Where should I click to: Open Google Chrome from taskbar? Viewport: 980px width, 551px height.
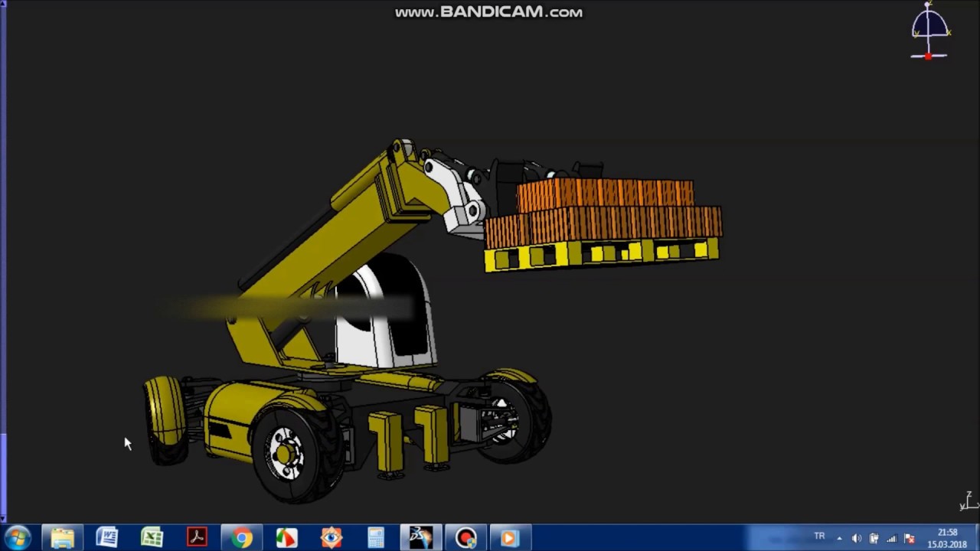[241, 537]
